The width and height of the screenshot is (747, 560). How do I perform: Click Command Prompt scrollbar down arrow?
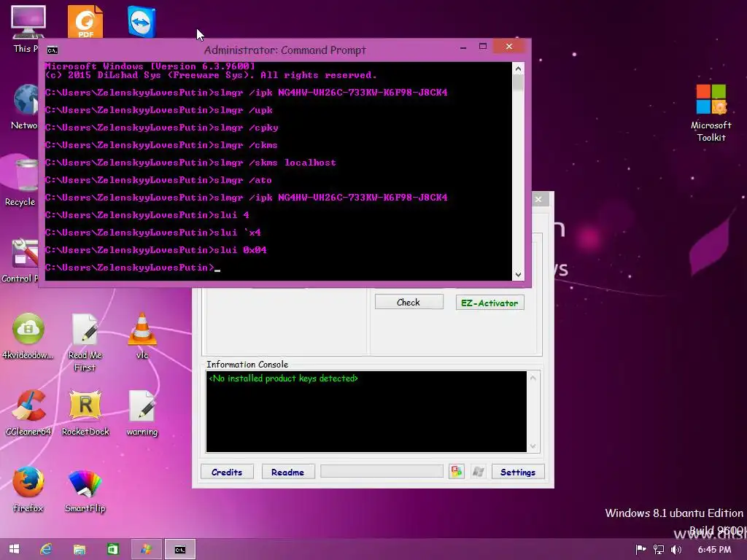(x=519, y=274)
